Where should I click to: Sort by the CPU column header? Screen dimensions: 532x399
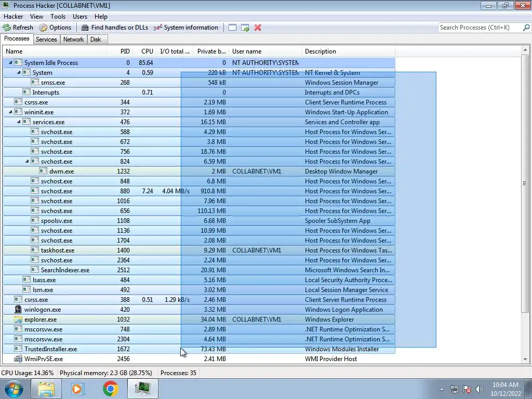[144, 51]
